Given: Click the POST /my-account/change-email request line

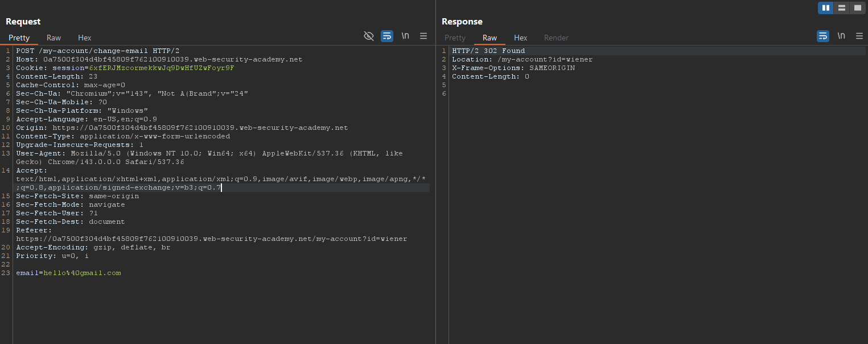Looking at the screenshot, I should point(98,51).
